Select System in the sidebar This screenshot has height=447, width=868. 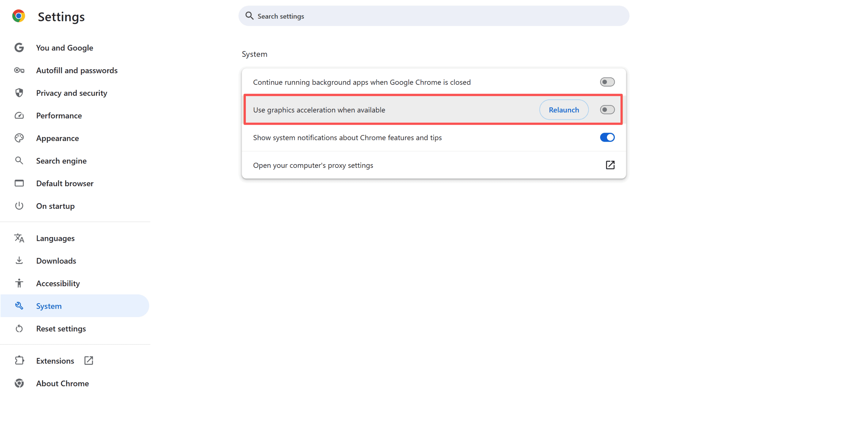pyautogui.click(x=49, y=306)
